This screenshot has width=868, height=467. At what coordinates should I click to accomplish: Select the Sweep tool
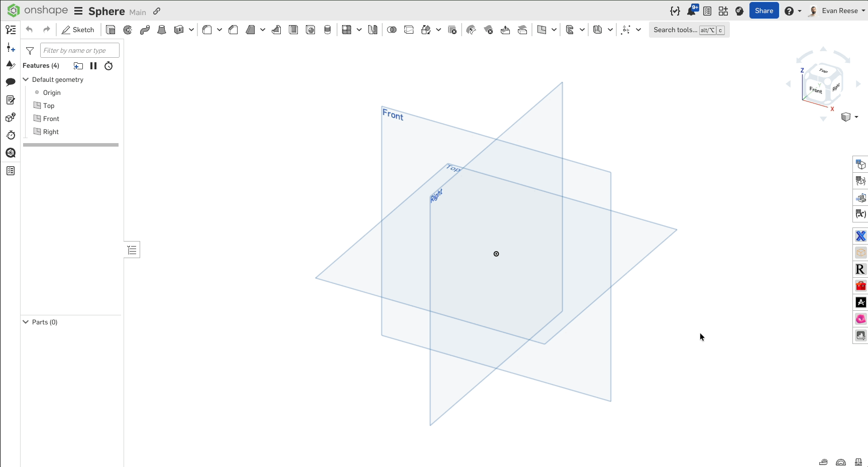click(145, 30)
